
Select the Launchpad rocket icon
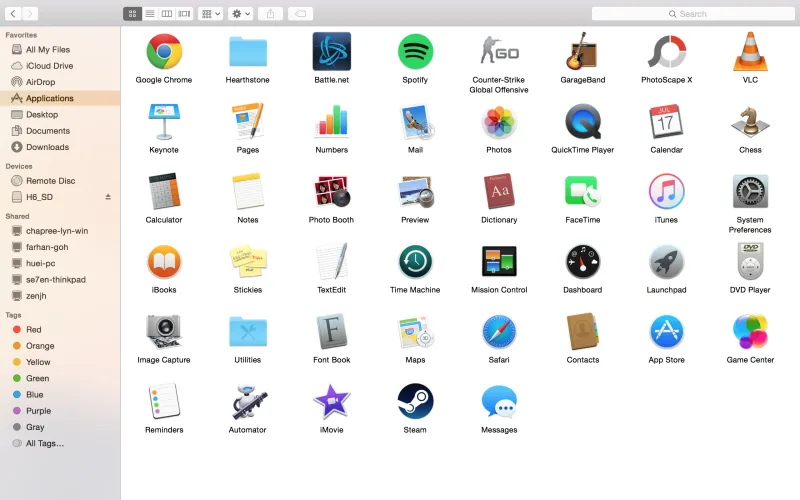click(x=666, y=261)
